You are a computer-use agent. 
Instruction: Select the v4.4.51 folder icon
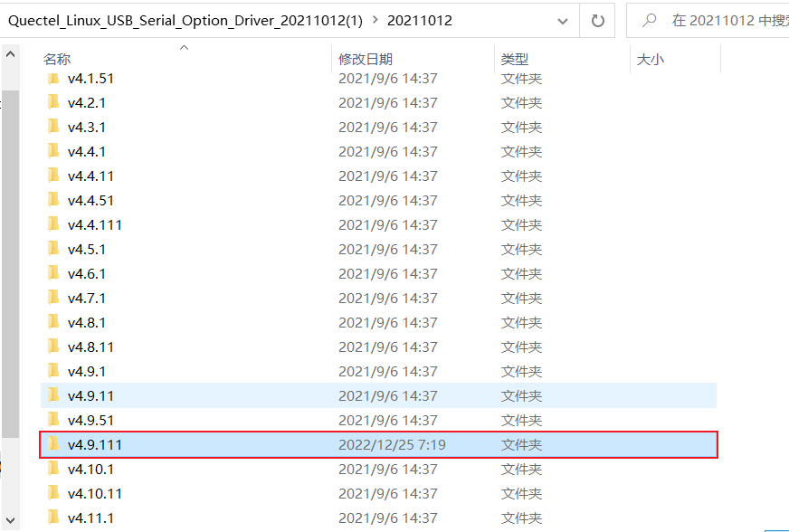point(53,200)
